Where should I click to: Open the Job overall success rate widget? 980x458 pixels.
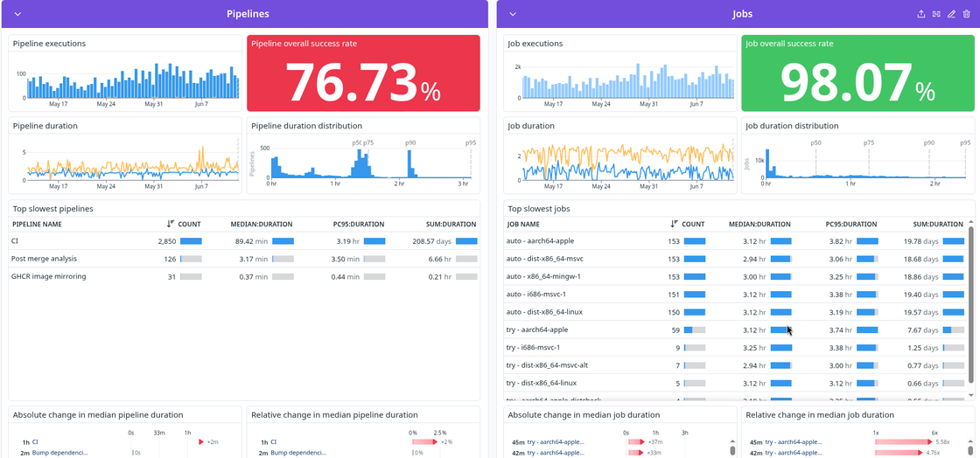coord(857,73)
